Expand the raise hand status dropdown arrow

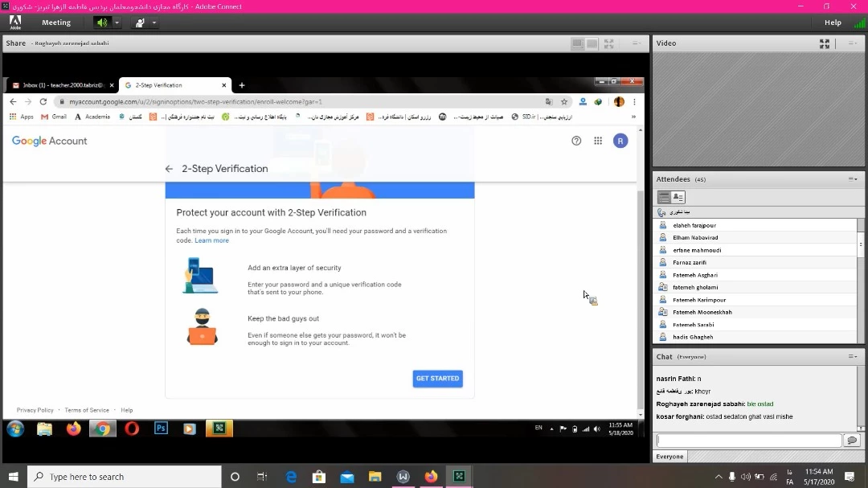154,23
